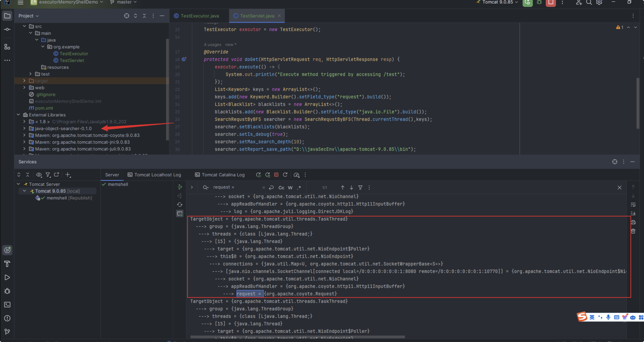
Task: Click the warning indicator in editor
Action: (x=620, y=27)
